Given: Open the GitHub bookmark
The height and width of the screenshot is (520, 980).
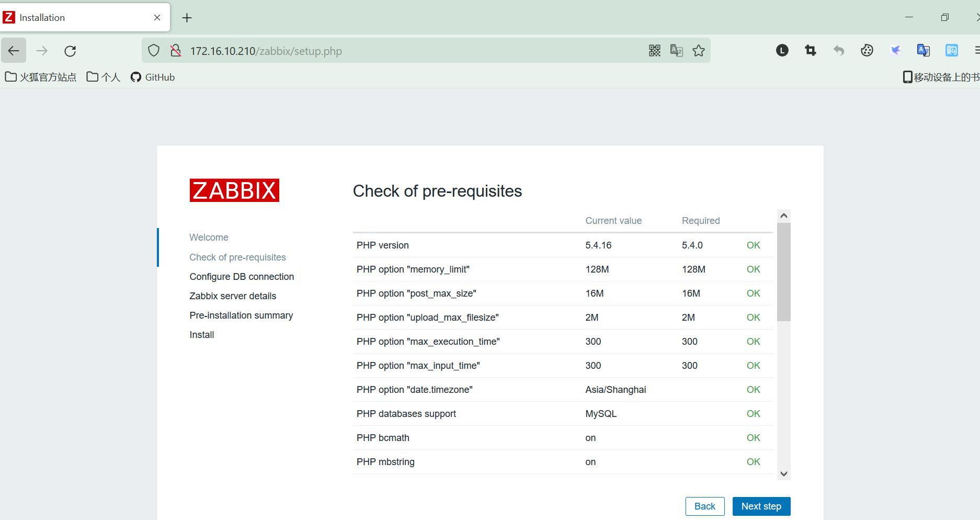Looking at the screenshot, I should (x=152, y=77).
